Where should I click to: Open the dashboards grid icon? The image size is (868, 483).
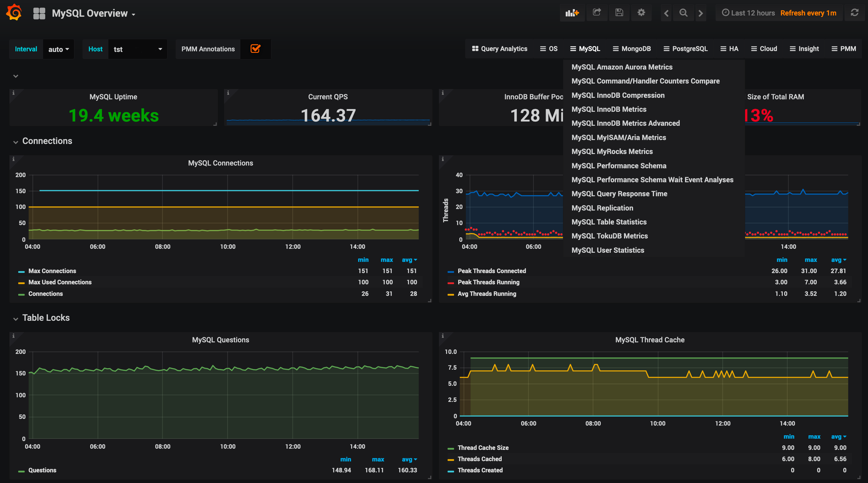click(39, 13)
